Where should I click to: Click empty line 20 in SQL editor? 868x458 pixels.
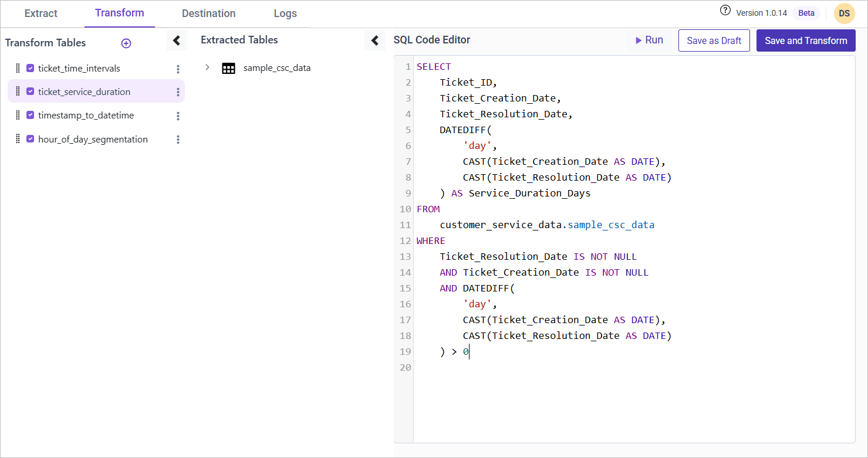[528, 368]
